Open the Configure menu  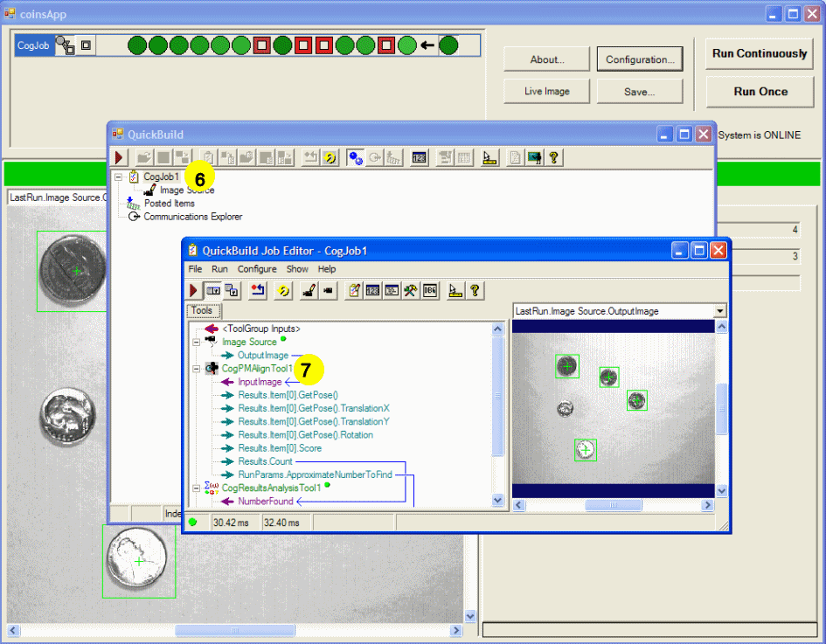(x=257, y=269)
